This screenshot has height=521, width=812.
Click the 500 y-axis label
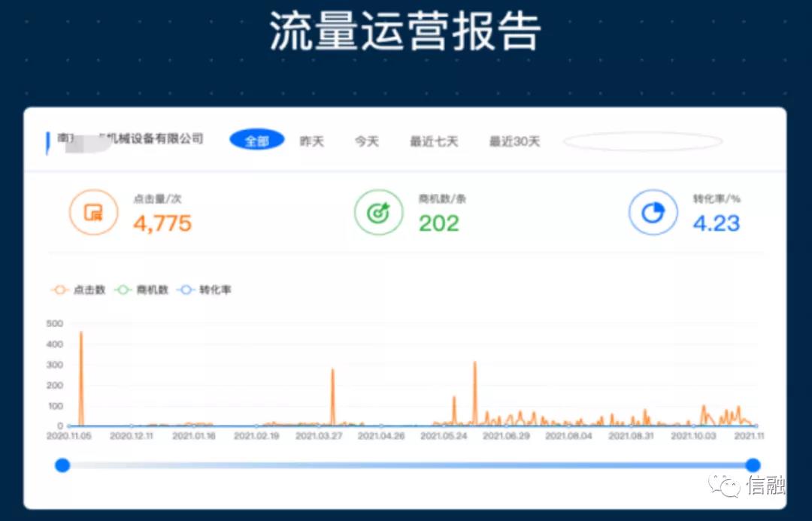click(x=55, y=323)
